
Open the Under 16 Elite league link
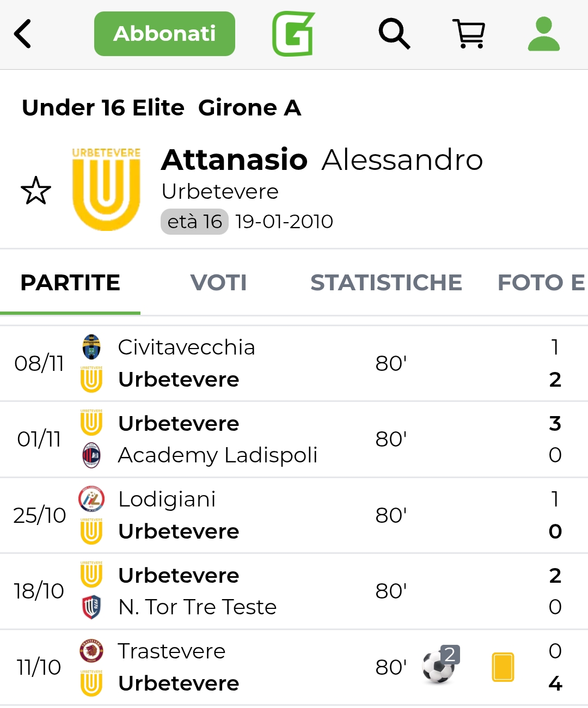pos(103,108)
